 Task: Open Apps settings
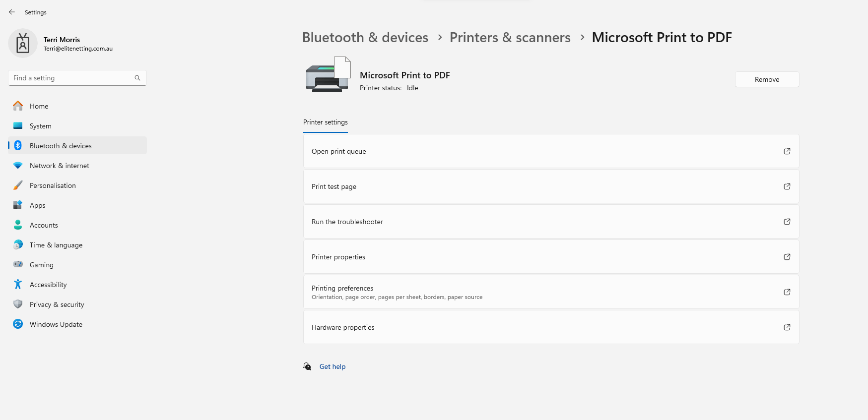pyautogui.click(x=77, y=205)
